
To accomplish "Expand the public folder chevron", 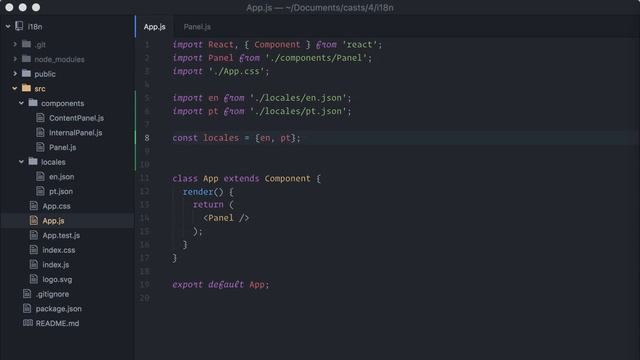I will 15,73.
